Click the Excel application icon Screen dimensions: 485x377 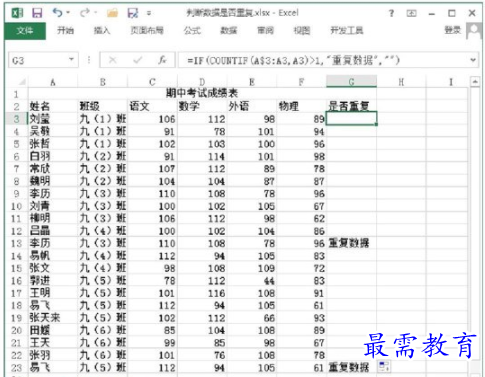pos(17,13)
